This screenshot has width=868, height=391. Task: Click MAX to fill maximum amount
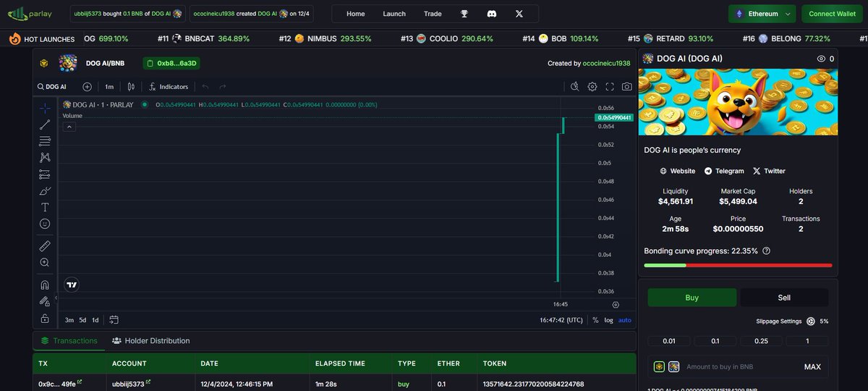[x=812, y=367]
